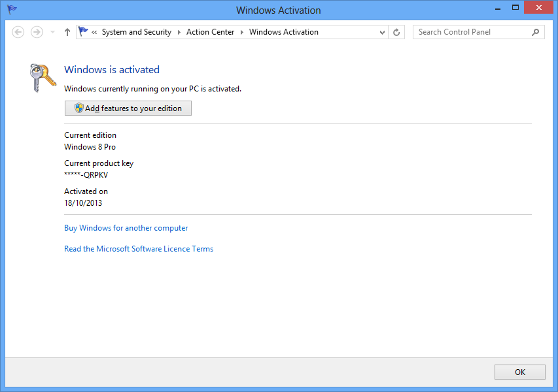Expand the arrow after Action Center
Viewport: 558px width, 392px height.
click(242, 32)
